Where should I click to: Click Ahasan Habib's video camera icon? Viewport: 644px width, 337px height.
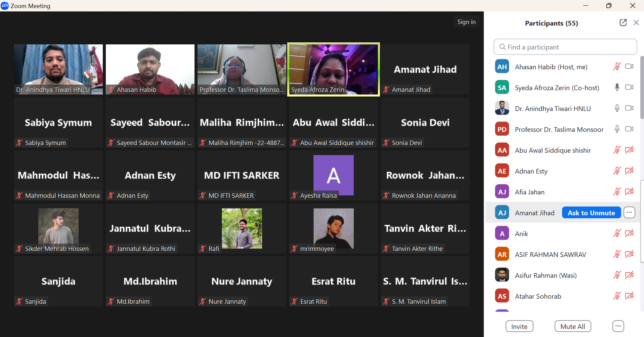tap(629, 67)
